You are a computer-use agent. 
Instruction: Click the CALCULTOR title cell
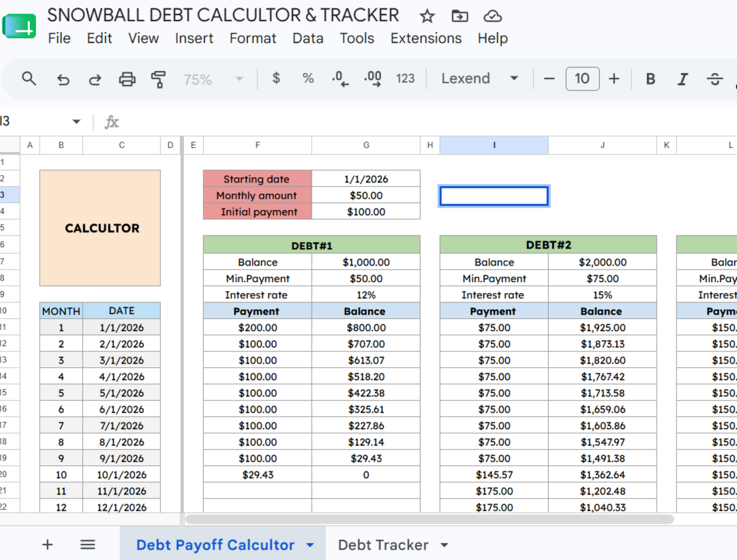coord(100,228)
